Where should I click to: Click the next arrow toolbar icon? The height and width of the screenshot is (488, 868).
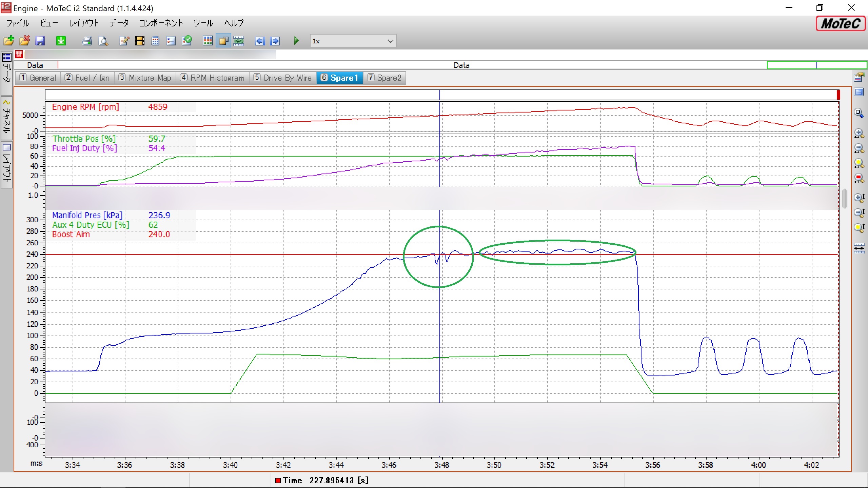point(275,41)
